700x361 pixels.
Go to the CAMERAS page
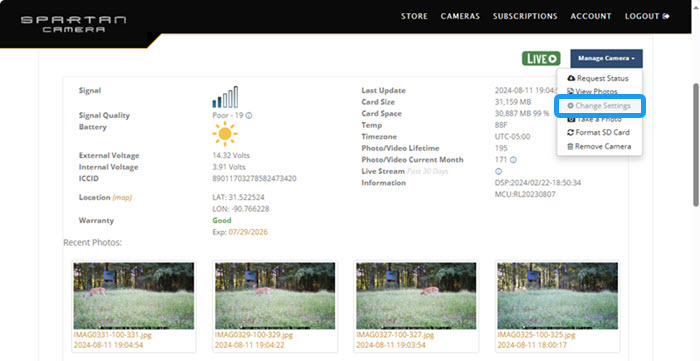click(460, 16)
